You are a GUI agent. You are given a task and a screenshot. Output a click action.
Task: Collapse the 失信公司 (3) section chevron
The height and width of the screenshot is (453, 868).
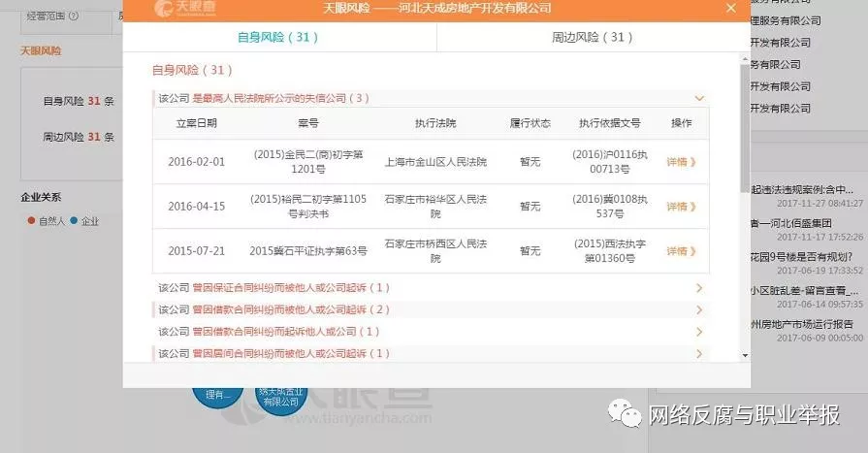click(x=699, y=99)
